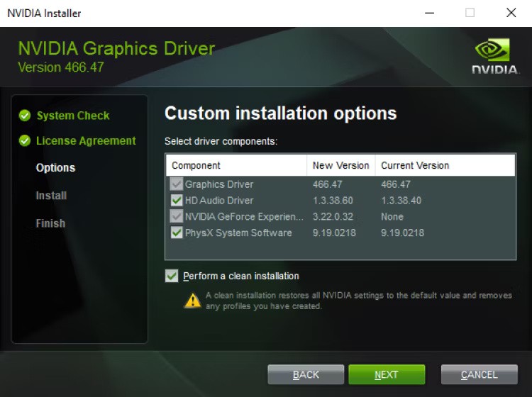Image resolution: width=532 pixels, height=397 pixels.
Task: Click the NVIDIA GeForce Experience checkbox
Action: pyautogui.click(x=177, y=216)
